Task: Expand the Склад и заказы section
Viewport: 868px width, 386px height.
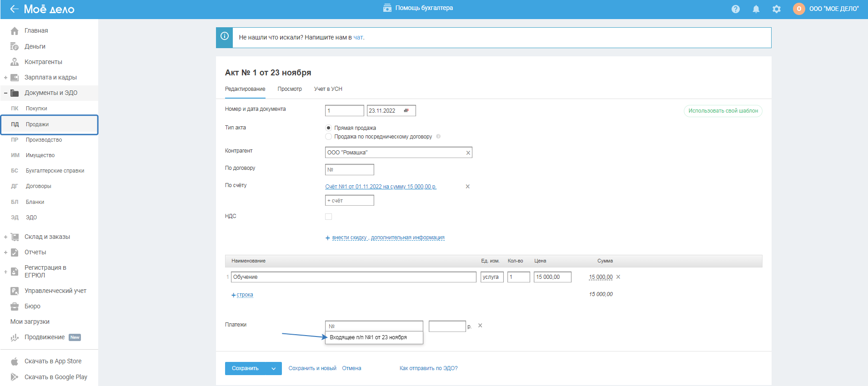Action: 5,237
